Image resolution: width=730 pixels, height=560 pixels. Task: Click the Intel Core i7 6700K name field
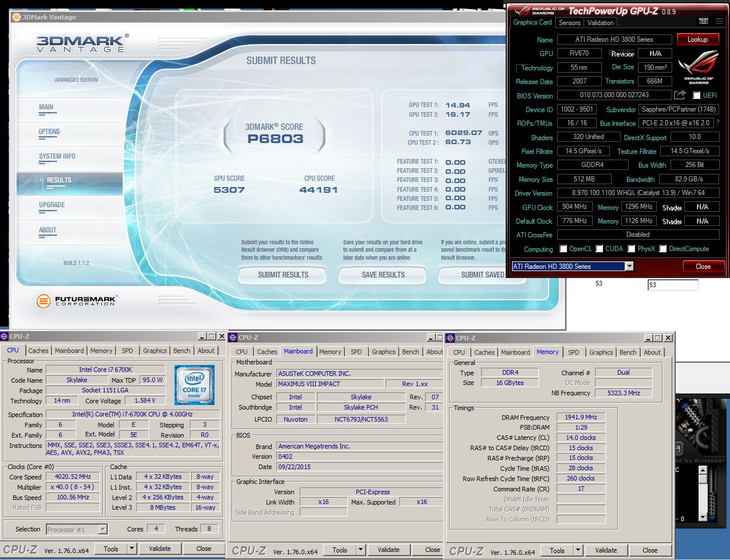(x=106, y=370)
